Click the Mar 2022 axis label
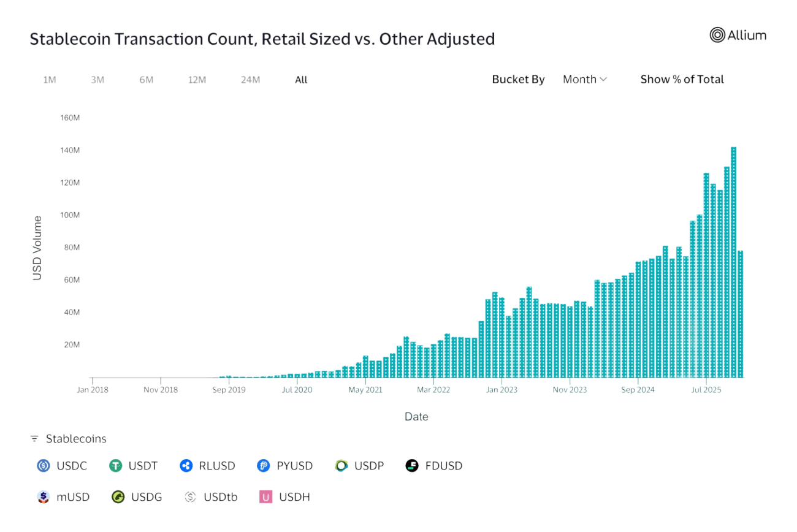Image resolution: width=797 pixels, height=532 pixels. coord(433,389)
